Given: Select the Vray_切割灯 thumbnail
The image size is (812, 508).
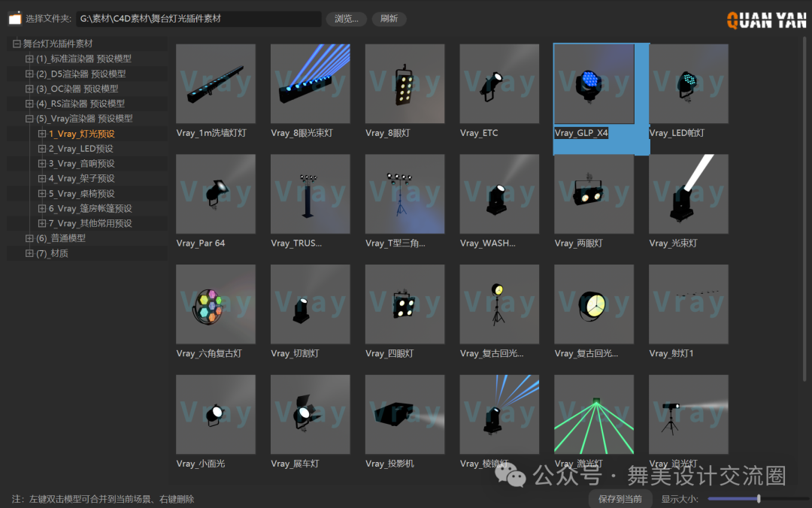Looking at the screenshot, I should pyautogui.click(x=311, y=304).
